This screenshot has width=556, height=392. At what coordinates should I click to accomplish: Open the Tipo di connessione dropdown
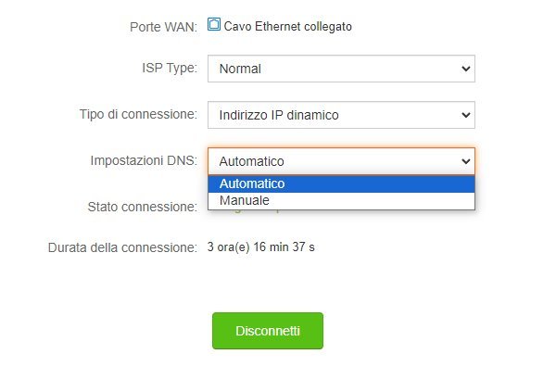(x=340, y=115)
